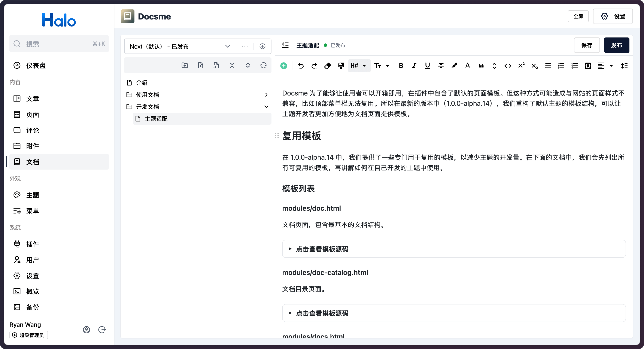644x349 pixels.
Task: Open the H# heading level dropdown
Action: click(359, 66)
